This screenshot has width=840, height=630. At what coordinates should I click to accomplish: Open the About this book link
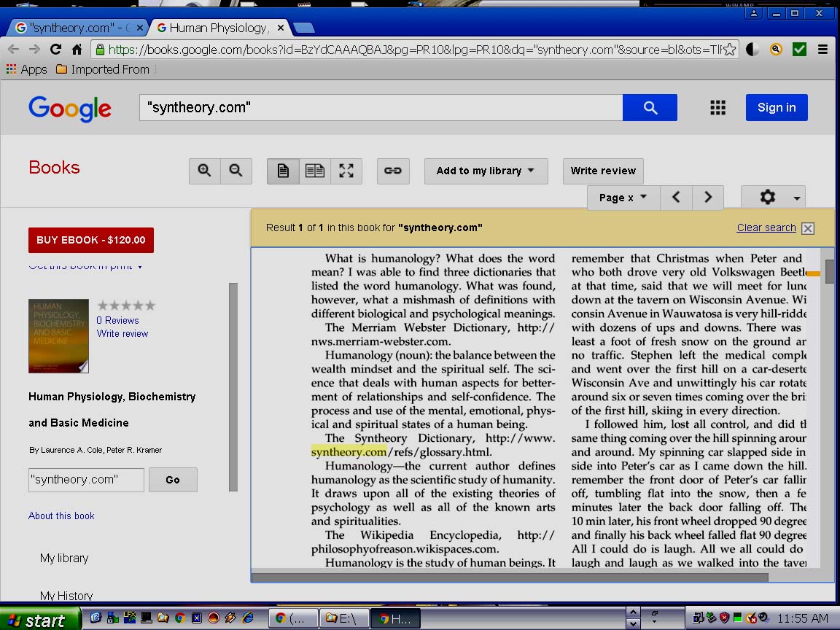61,516
